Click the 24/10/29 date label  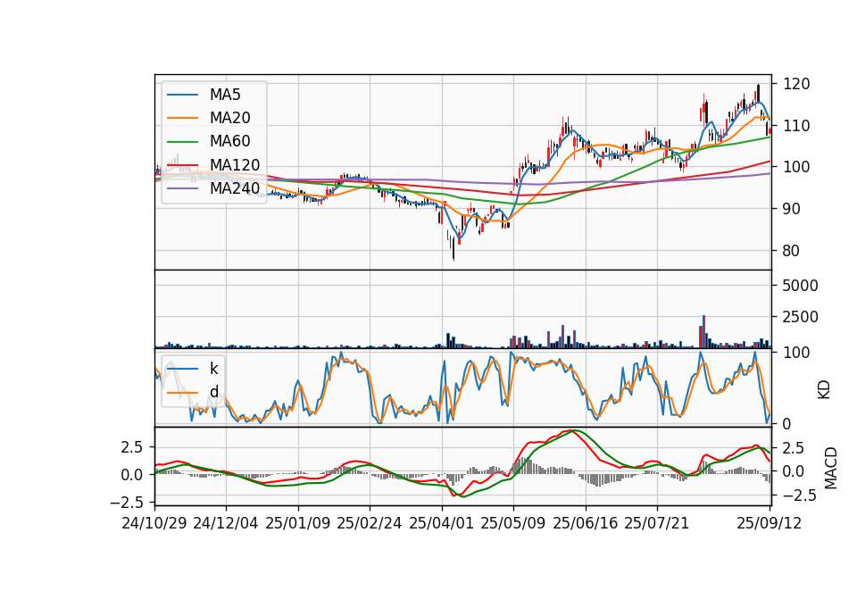coord(154,523)
